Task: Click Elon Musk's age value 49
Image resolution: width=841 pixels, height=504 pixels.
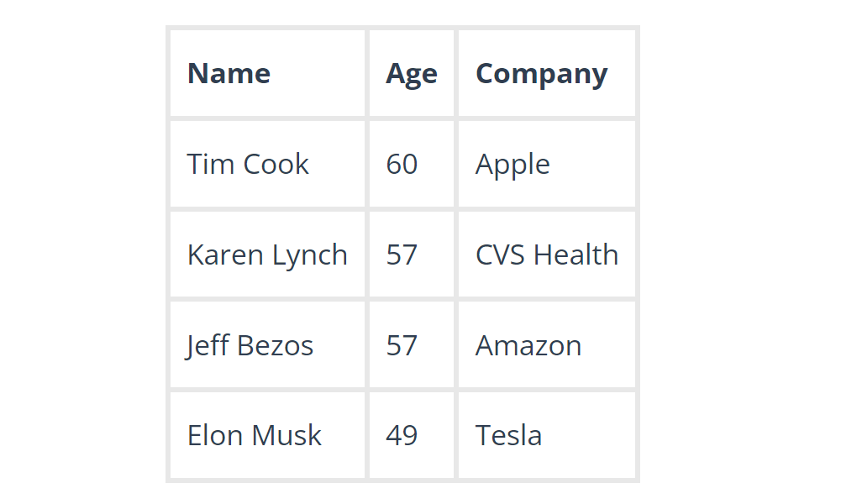Action: coord(402,435)
